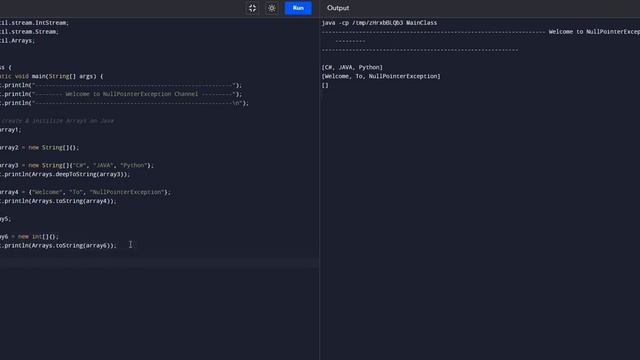Click the '[Welcome, To, NullPointerException]' output line

coord(381,76)
